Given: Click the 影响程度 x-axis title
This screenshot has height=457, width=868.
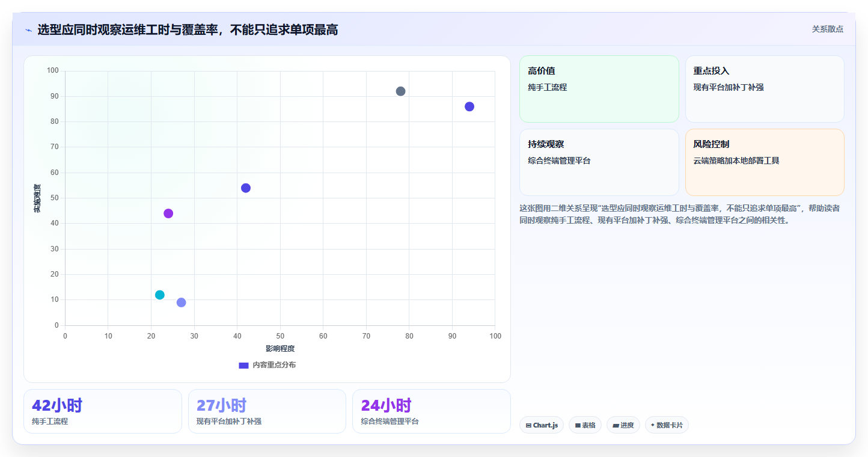Looking at the screenshot, I should (x=280, y=348).
